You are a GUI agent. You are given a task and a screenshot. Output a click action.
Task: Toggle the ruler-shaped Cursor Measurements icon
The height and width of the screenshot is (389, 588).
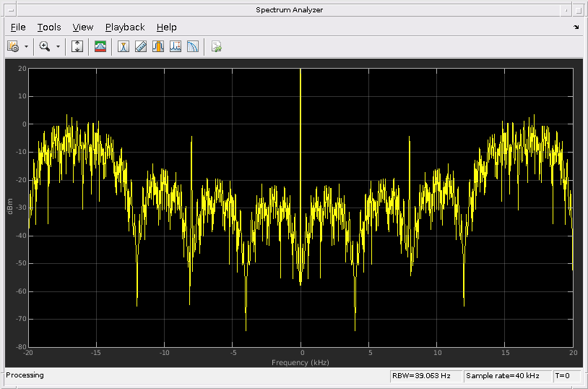click(x=141, y=46)
